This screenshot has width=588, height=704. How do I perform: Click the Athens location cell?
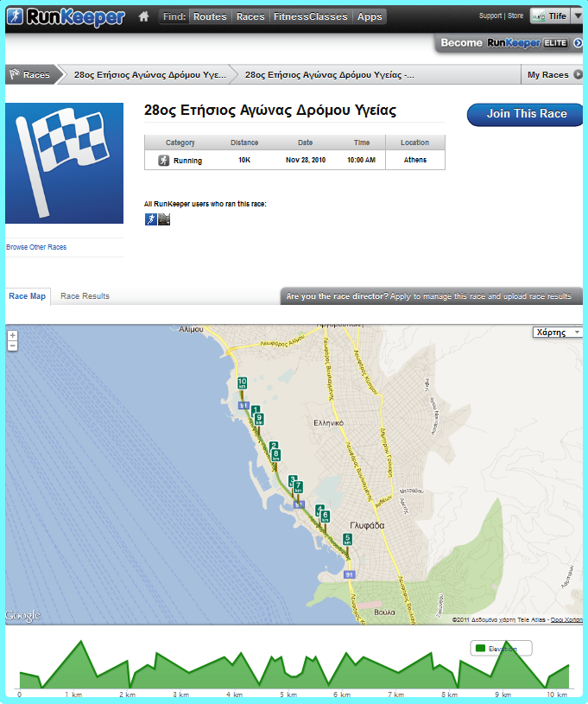pyautogui.click(x=415, y=160)
